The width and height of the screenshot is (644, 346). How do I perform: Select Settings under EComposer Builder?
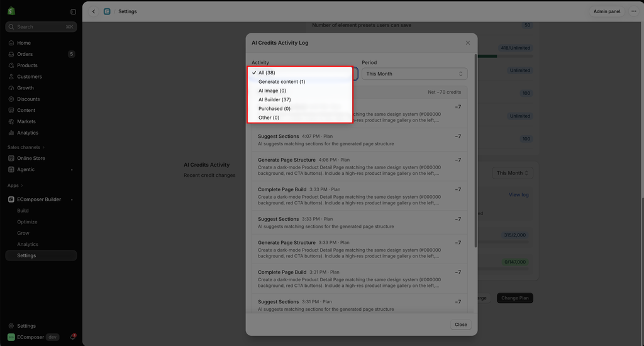[x=41, y=255]
